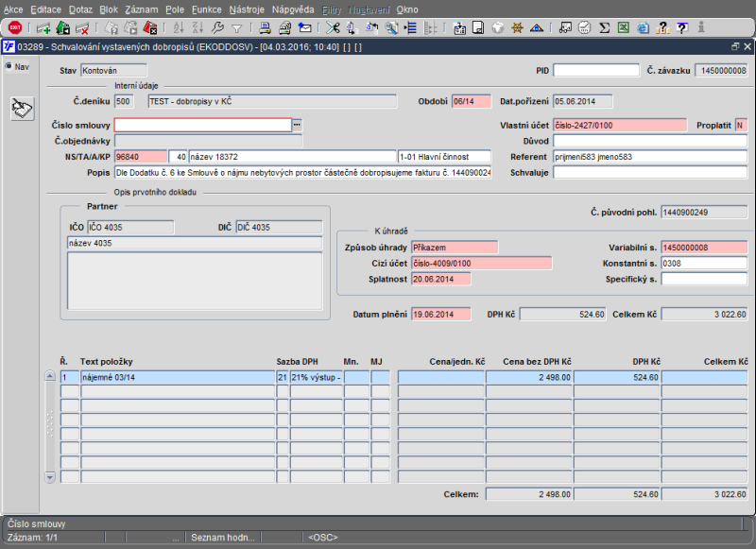The image size is (756, 549).
Task: Click the wrench tools icon
Action: tap(218, 27)
